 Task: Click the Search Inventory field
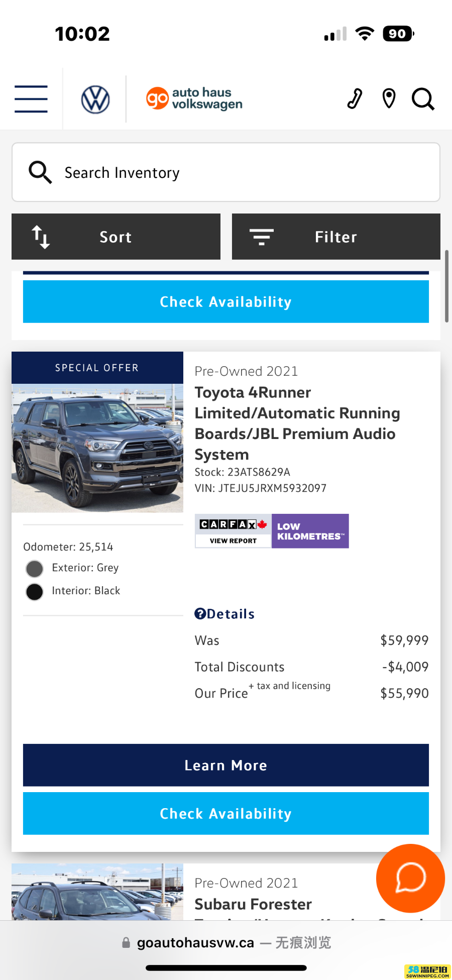(226, 172)
